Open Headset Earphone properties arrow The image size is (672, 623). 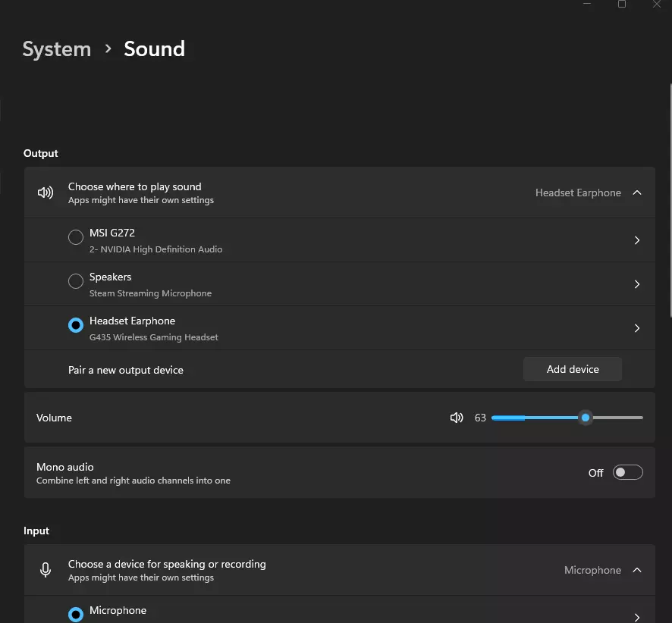tap(636, 328)
